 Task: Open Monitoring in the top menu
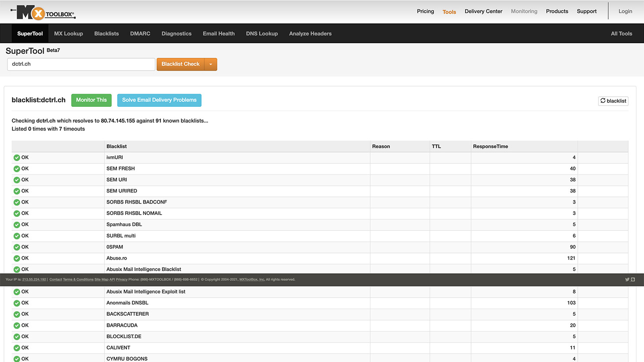point(524,11)
